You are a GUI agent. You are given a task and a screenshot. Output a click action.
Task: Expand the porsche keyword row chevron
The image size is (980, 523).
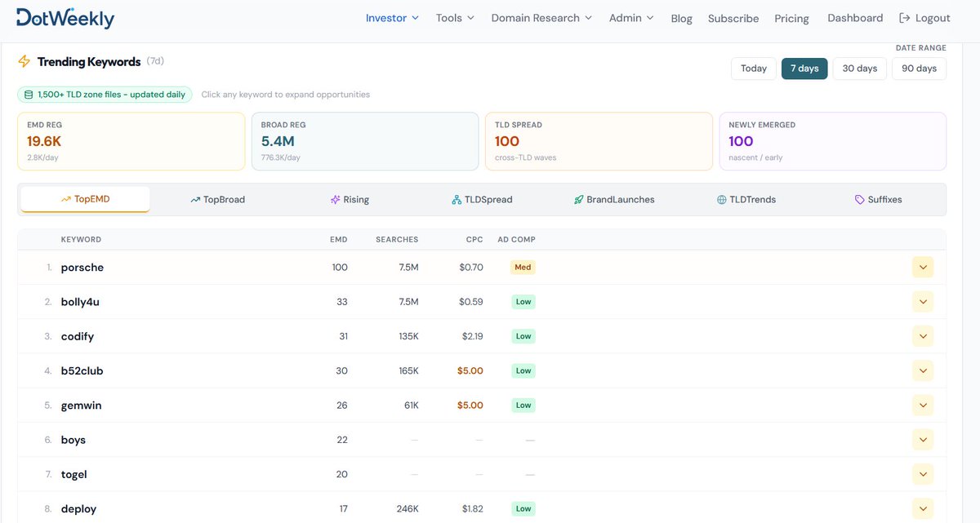pos(923,267)
